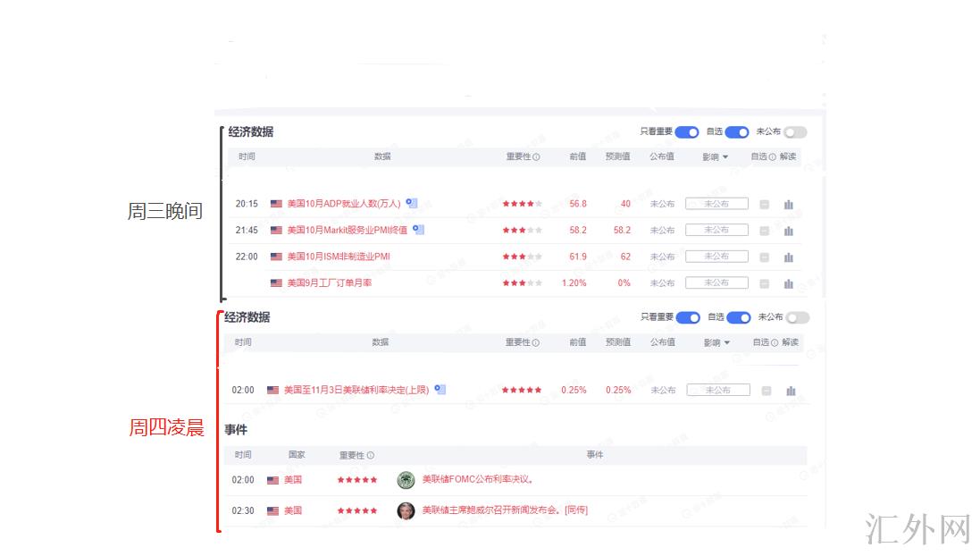This screenshot has width=980, height=556.
Task: Open 美国10月ISM非制造业PMI link
Action: point(339,257)
